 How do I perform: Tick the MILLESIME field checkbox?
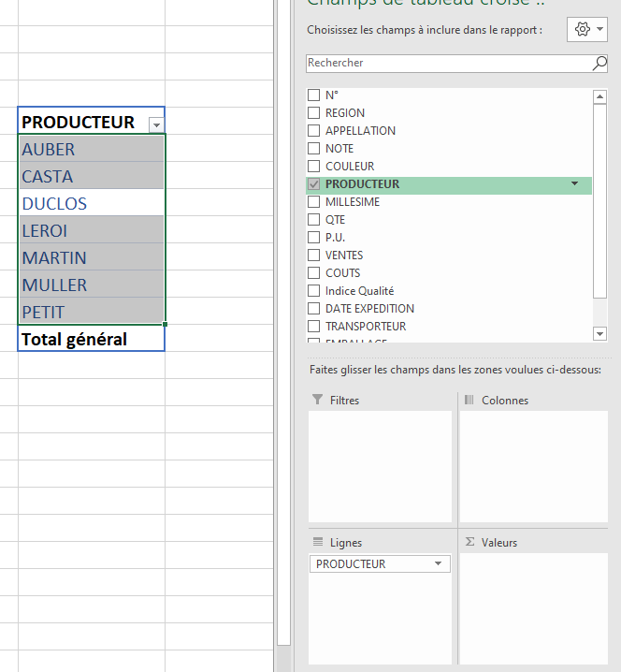click(x=314, y=202)
